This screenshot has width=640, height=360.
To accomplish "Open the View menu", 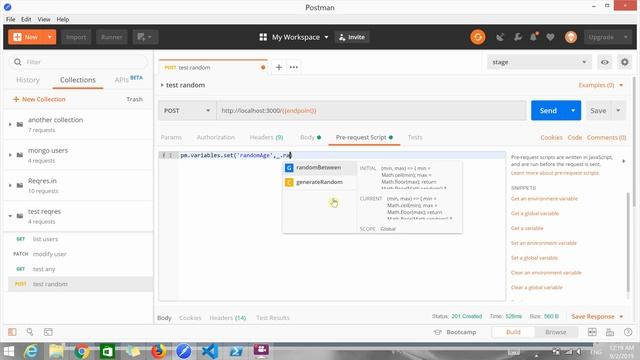I will 44,19.
